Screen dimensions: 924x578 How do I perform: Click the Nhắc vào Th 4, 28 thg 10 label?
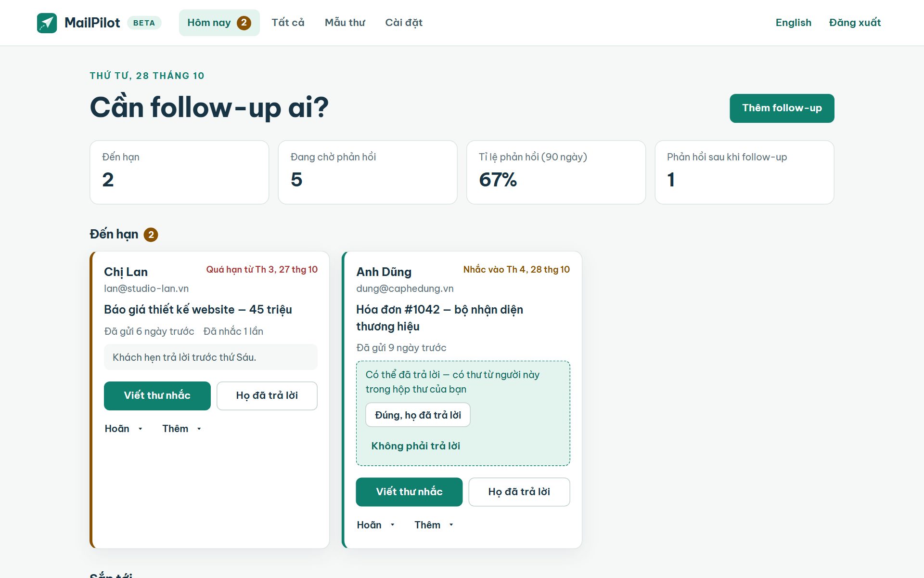516,270
